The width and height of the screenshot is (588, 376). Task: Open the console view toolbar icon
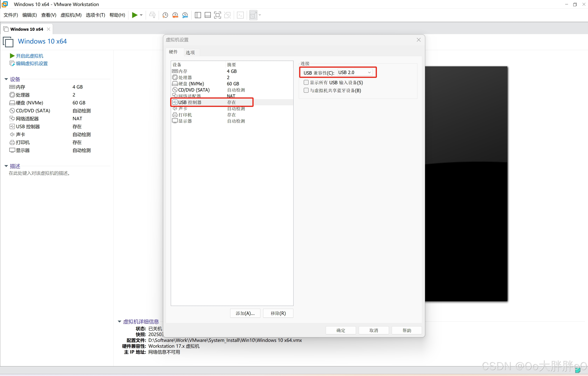pos(240,15)
